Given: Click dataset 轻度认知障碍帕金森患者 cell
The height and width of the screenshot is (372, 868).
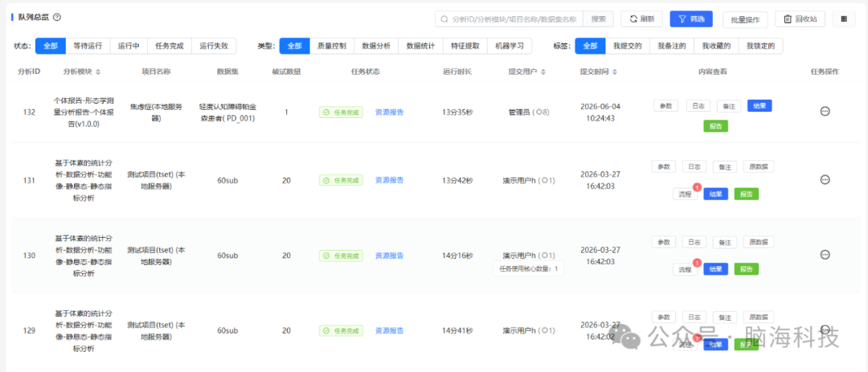Looking at the screenshot, I should point(227,112).
